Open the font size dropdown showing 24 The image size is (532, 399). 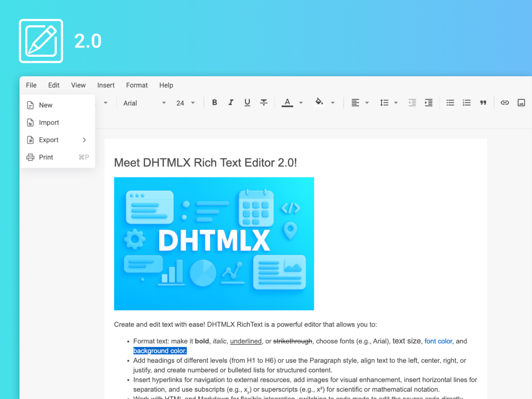pos(186,103)
